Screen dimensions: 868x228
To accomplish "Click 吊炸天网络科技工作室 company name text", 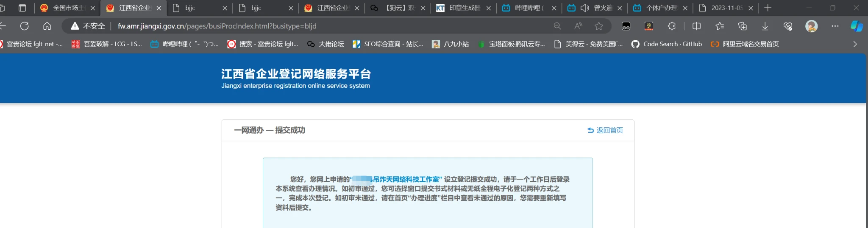I will (x=406, y=179).
